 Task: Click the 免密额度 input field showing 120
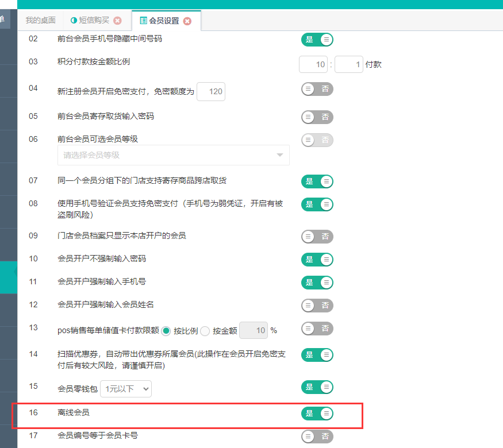tap(210, 92)
